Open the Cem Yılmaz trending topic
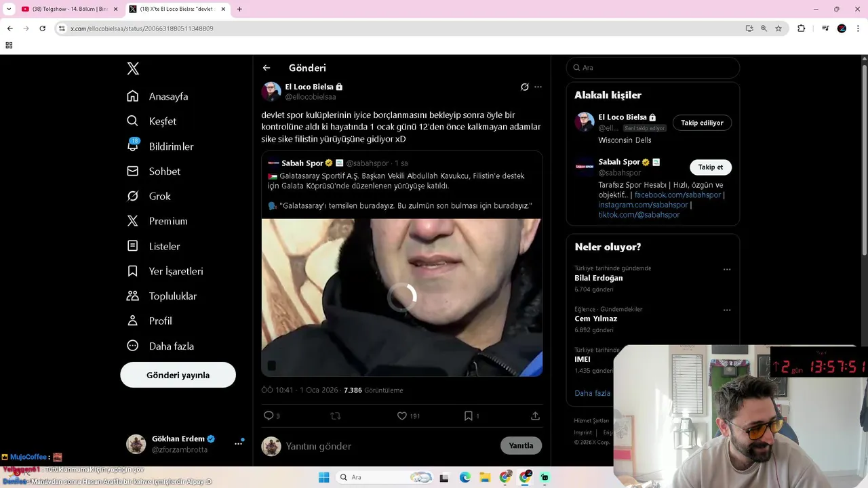The height and width of the screenshot is (488, 868). pyautogui.click(x=595, y=319)
